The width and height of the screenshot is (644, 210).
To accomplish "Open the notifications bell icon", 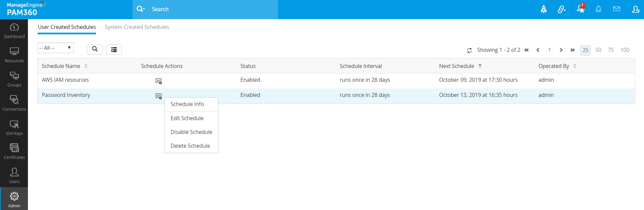I will (598, 9).
